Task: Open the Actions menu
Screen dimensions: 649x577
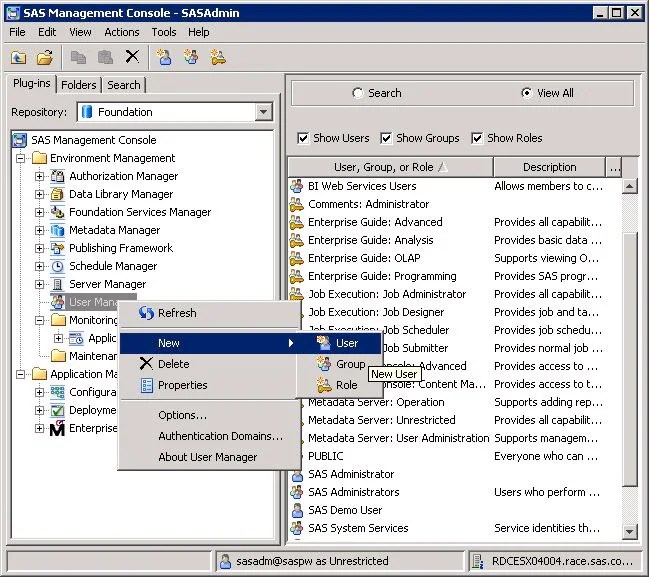Action: 122,32
